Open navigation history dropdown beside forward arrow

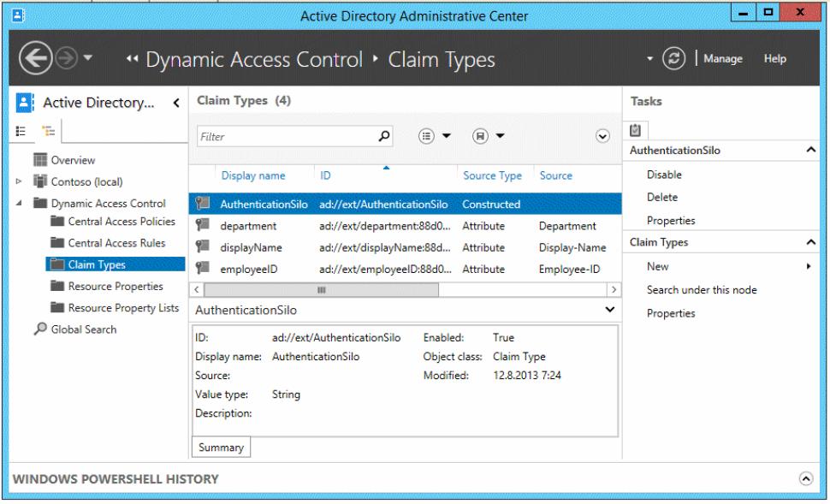88,57
